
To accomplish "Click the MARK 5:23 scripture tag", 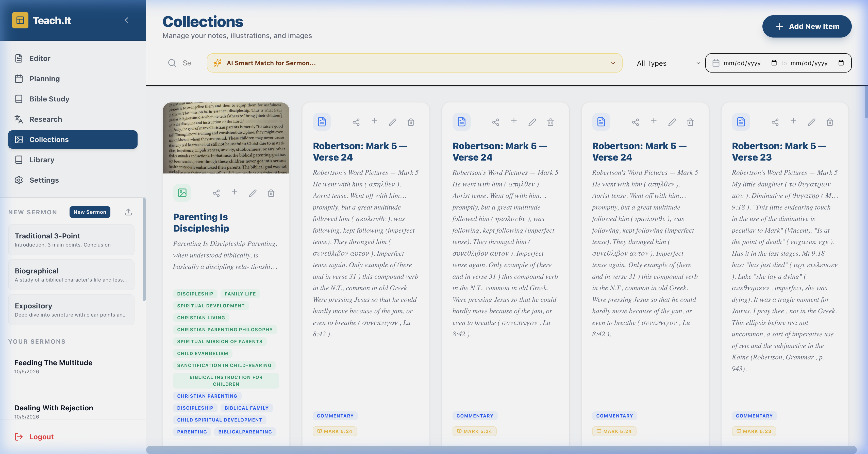I will (754, 431).
